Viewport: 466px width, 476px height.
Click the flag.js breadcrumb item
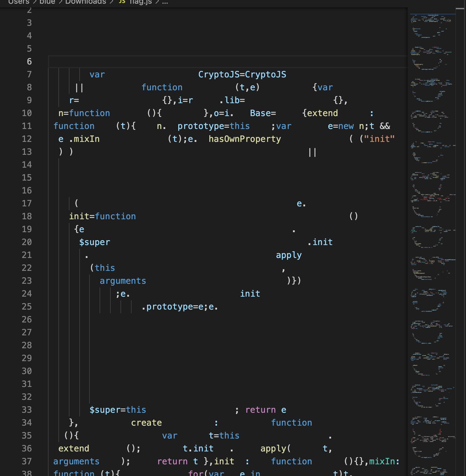pyautogui.click(x=140, y=2)
